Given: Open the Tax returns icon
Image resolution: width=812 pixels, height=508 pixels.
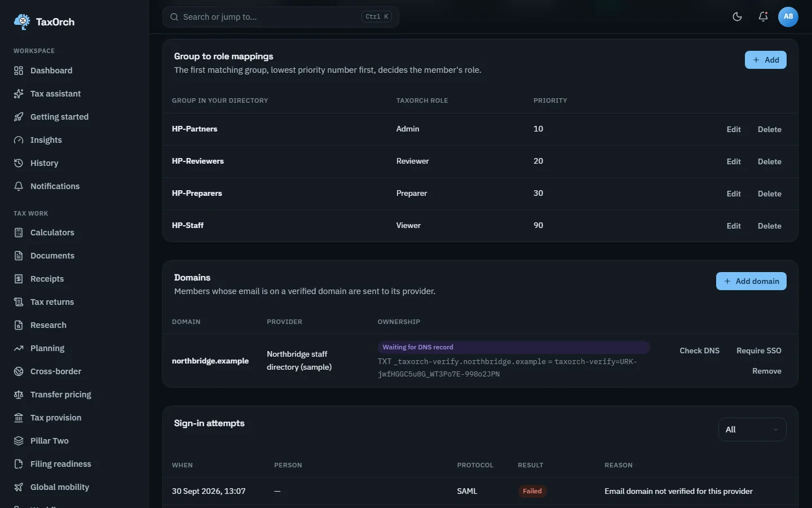Looking at the screenshot, I should tap(19, 302).
